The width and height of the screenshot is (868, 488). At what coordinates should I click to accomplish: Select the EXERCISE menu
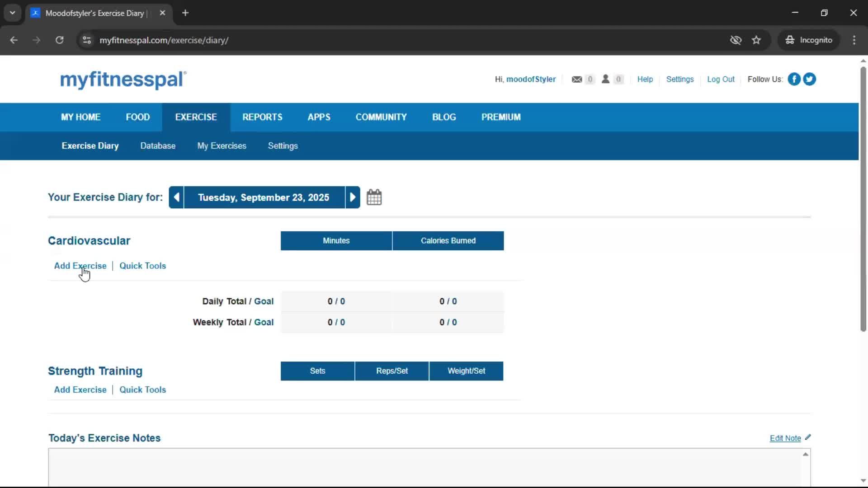point(196,117)
